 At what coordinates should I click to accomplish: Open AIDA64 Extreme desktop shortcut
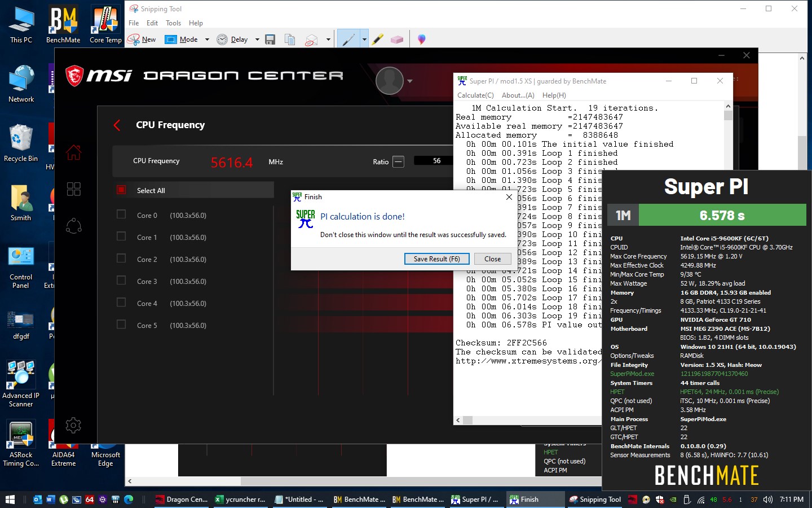click(x=63, y=443)
